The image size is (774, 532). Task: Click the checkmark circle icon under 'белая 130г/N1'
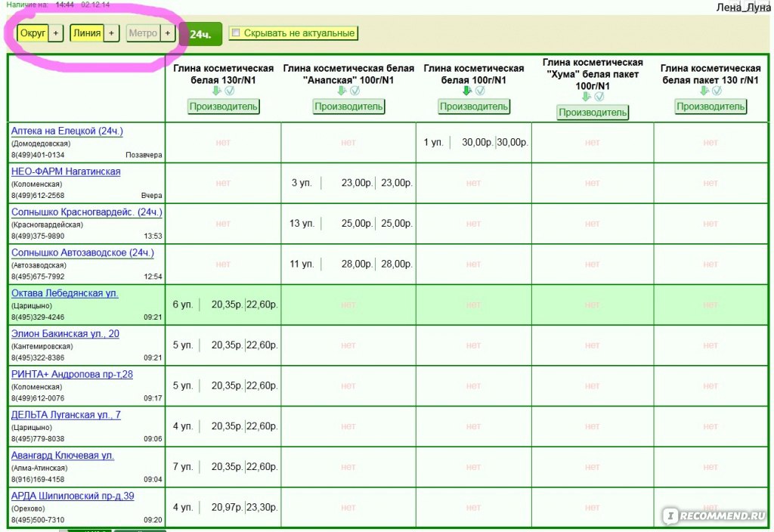[230, 91]
